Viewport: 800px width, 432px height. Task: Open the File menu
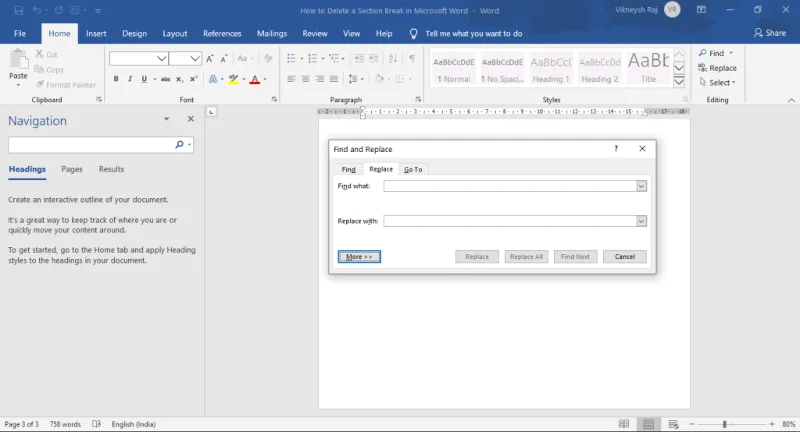tap(20, 34)
